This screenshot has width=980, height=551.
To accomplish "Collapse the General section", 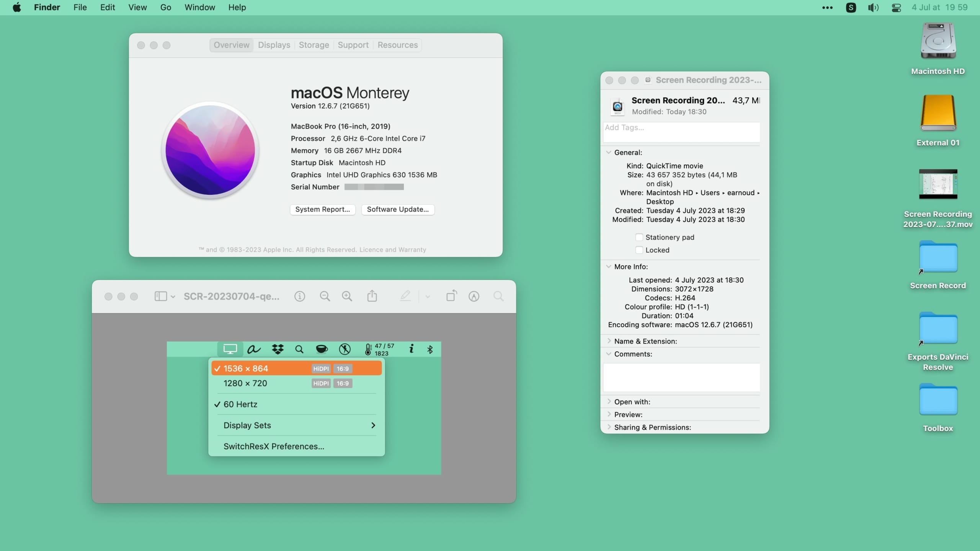I will coord(609,152).
